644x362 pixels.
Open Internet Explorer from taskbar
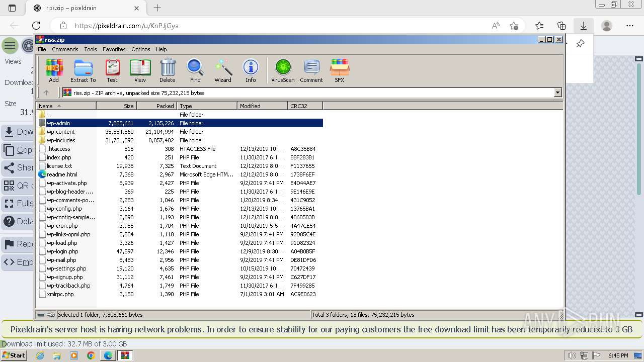click(x=40, y=355)
